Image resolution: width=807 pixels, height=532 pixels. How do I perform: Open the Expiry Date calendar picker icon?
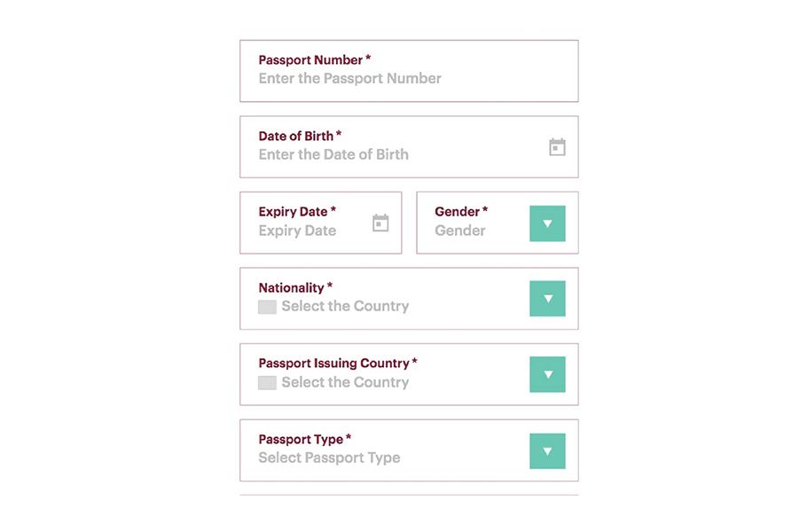pyautogui.click(x=380, y=223)
